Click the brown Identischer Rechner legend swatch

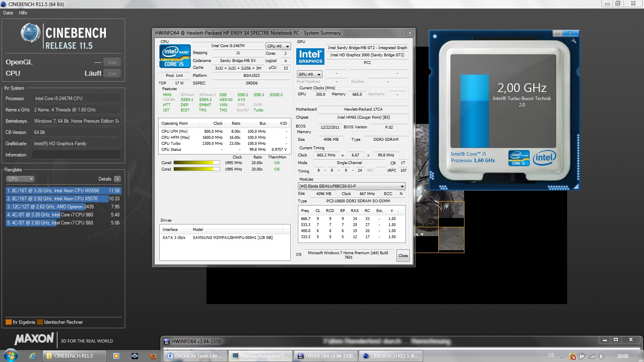tap(40, 322)
